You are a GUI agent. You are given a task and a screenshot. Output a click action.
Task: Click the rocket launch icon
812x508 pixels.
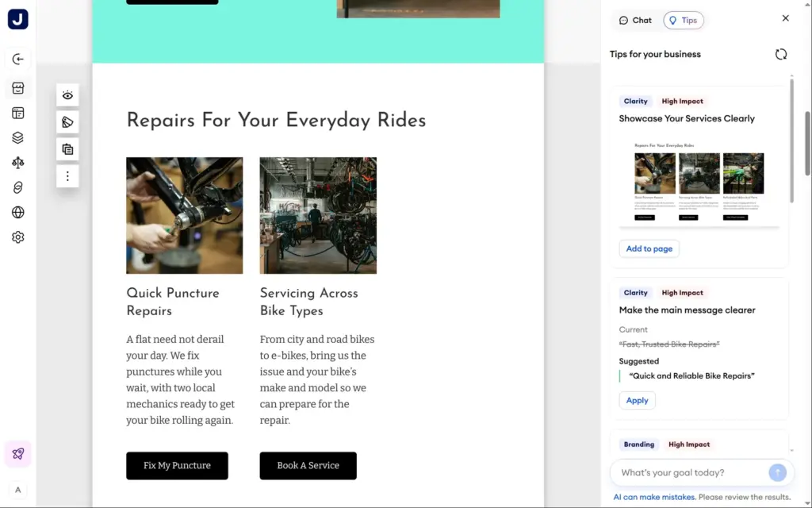pyautogui.click(x=18, y=453)
